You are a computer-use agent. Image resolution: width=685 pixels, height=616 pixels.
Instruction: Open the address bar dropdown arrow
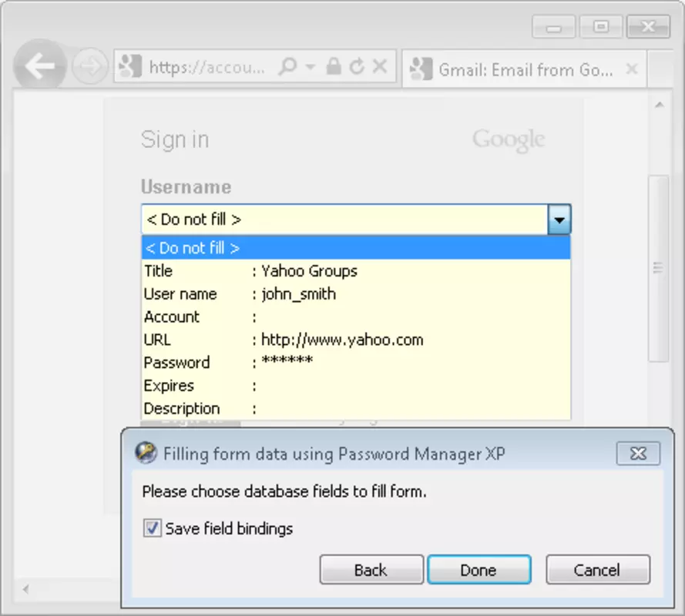[x=311, y=67]
